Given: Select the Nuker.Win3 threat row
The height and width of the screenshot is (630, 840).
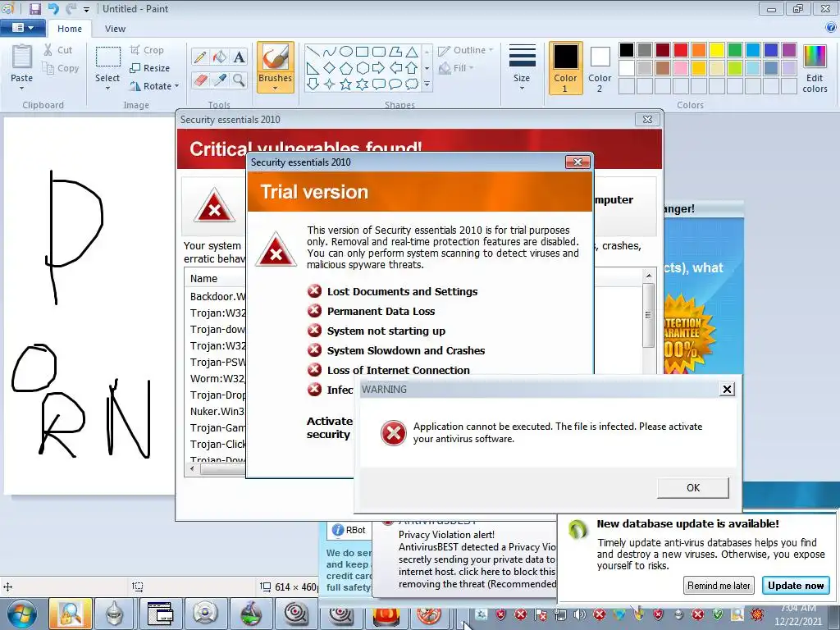Looking at the screenshot, I should coord(217,412).
